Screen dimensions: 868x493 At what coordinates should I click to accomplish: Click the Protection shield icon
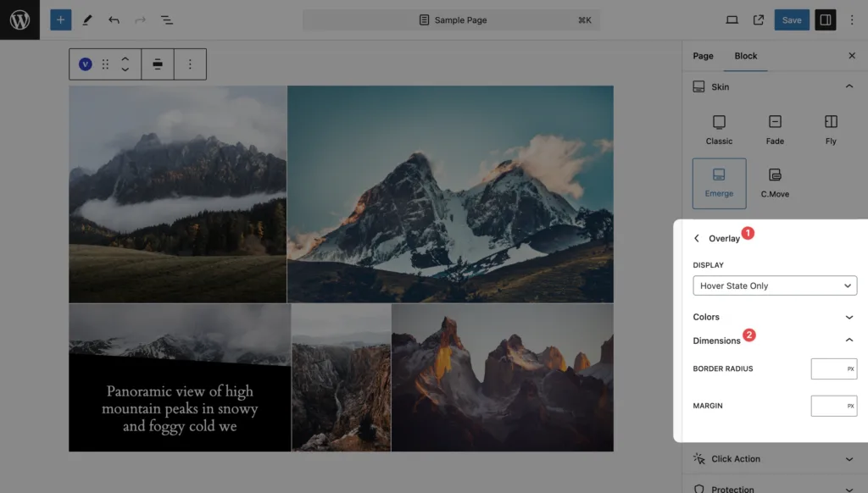tap(698, 489)
